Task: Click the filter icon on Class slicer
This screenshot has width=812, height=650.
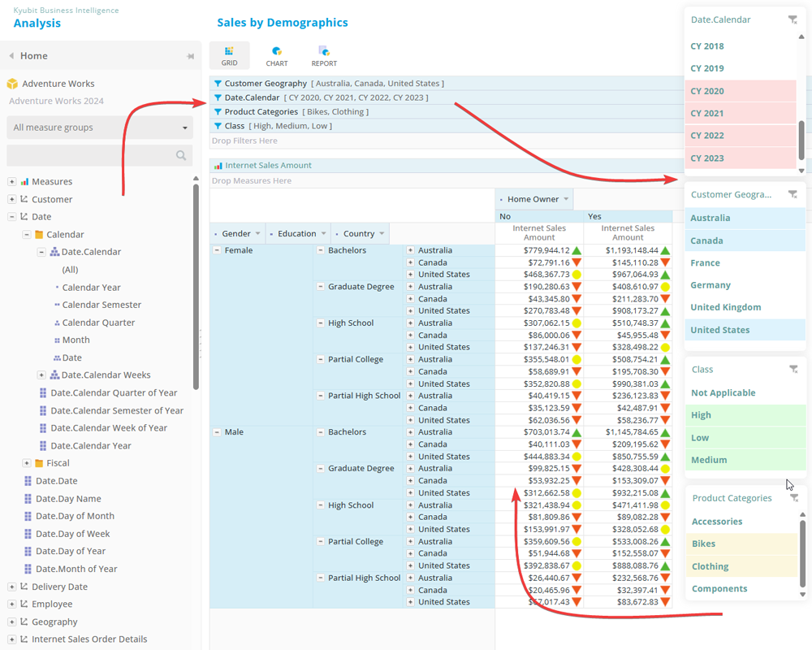Action: click(x=793, y=370)
